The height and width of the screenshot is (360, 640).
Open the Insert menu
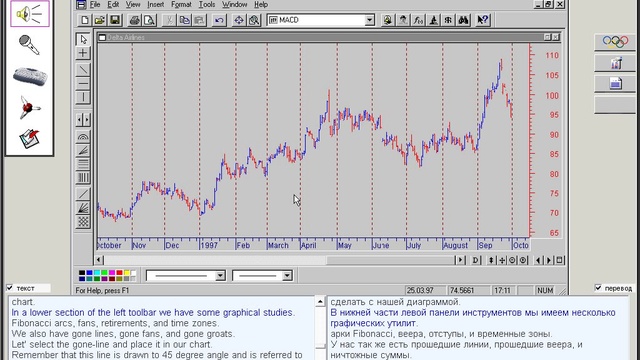coord(156,4)
